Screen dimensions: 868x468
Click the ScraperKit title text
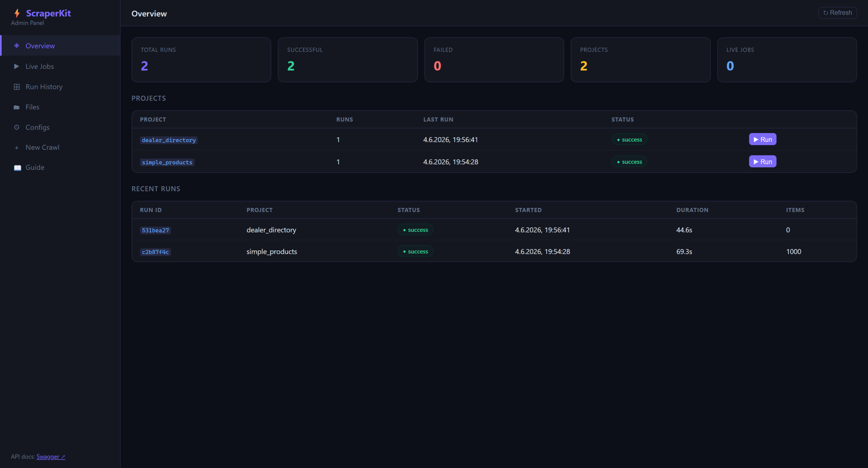[x=48, y=13]
